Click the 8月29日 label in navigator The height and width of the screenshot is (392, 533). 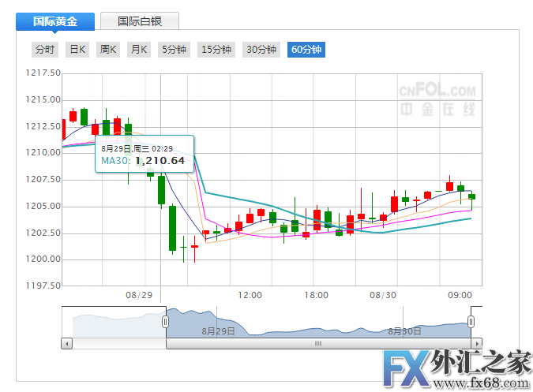(218, 331)
